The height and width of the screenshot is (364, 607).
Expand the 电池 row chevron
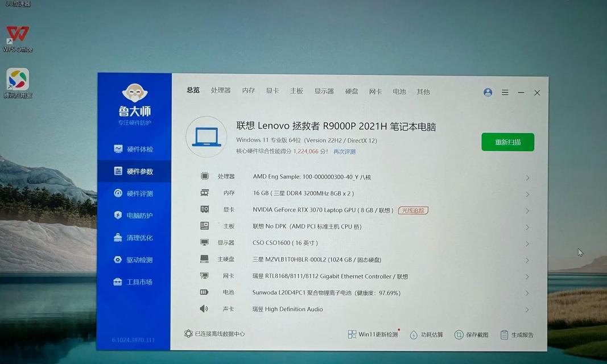tap(527, 293)
